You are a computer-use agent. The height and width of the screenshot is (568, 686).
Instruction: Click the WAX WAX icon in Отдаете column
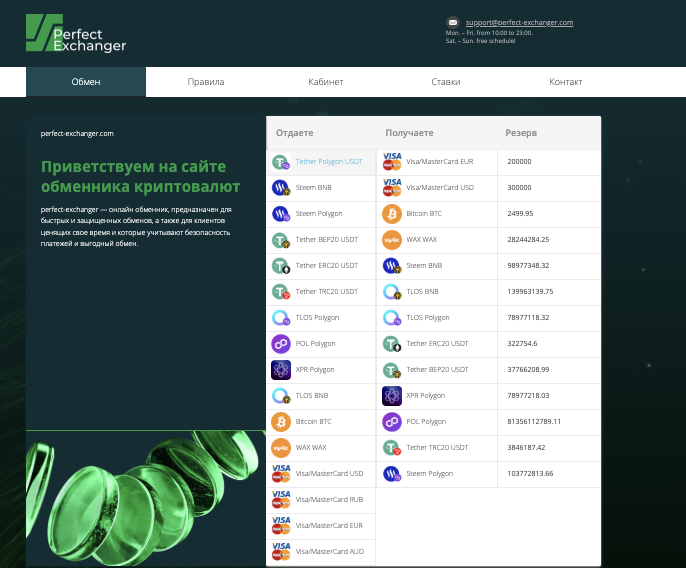pos(281,448)
